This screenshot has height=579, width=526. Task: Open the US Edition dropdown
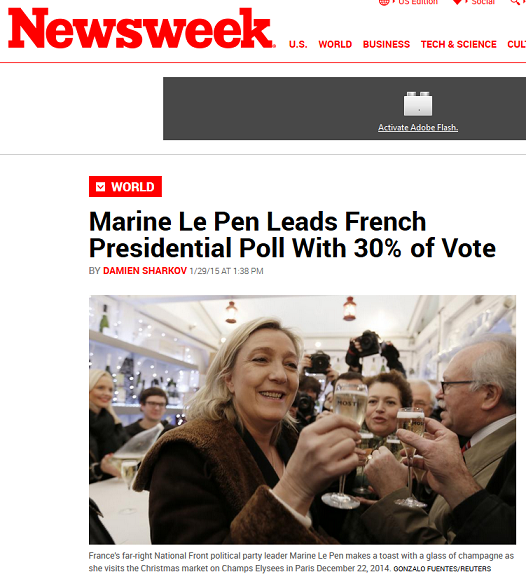tap(418, 2)
